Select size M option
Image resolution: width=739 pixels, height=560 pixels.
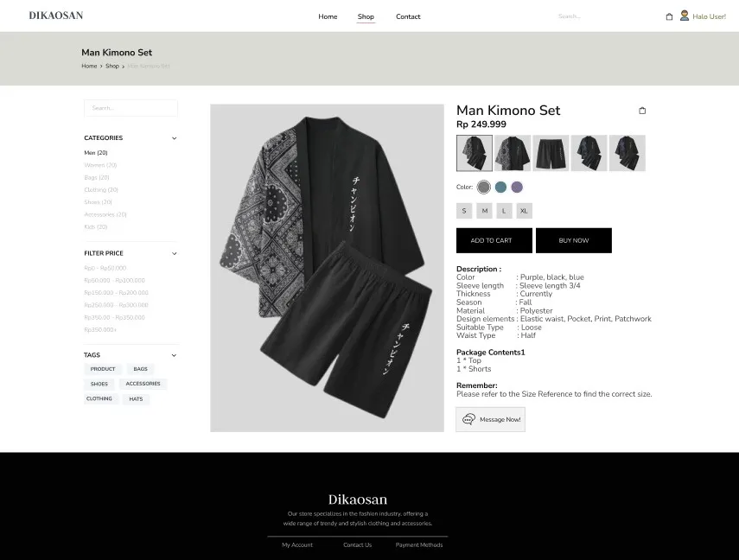pyautogui.click(x=485, y=211)
